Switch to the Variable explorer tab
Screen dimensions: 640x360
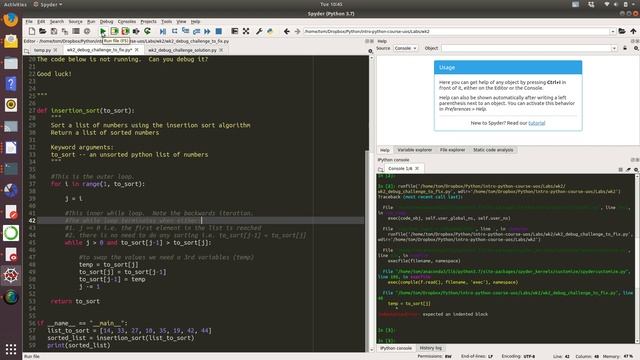pos(415,150)
